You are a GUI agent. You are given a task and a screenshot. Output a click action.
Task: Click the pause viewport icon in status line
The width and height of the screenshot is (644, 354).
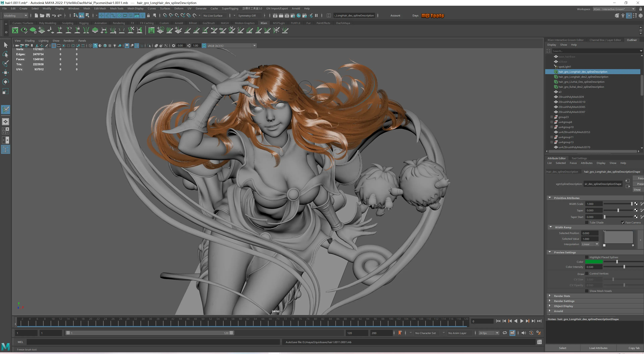pyautogui.click(x=316, y=15)
